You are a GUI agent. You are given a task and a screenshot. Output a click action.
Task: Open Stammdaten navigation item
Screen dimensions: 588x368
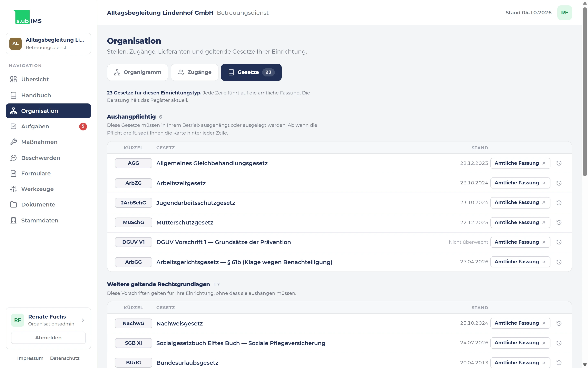(x=48, y=221)
